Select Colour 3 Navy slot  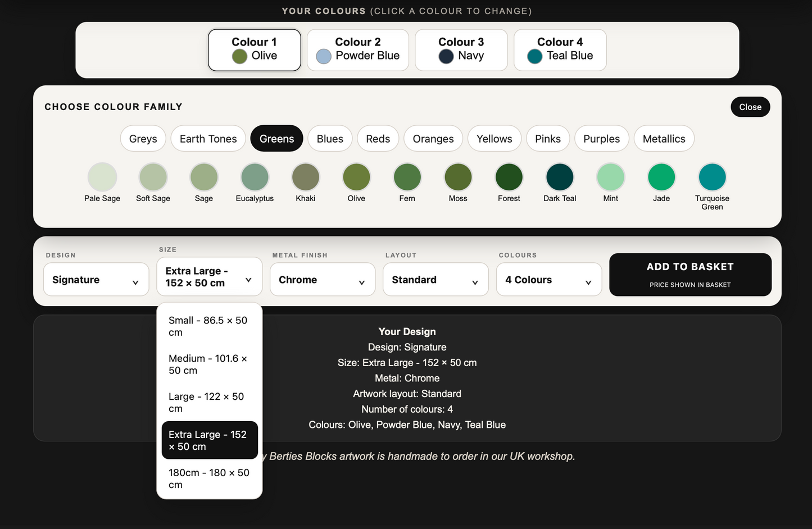(x=461, y=50)
